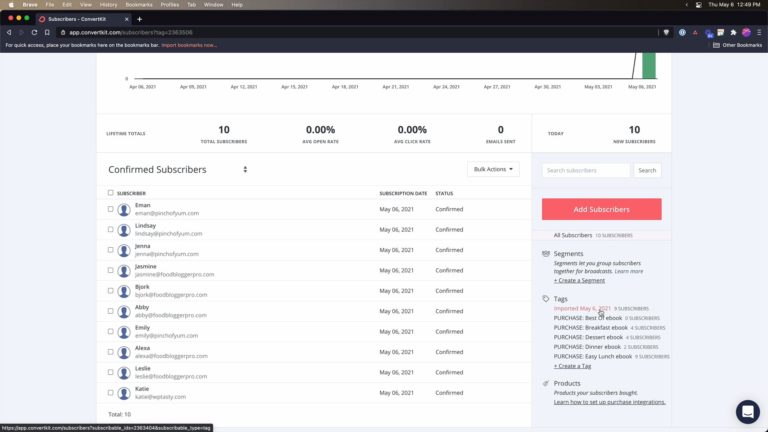This screenshot has height=432, width=768.
Task: Click Emily's avatar icon
Action: pyautogui.click(x=124, y=332)
